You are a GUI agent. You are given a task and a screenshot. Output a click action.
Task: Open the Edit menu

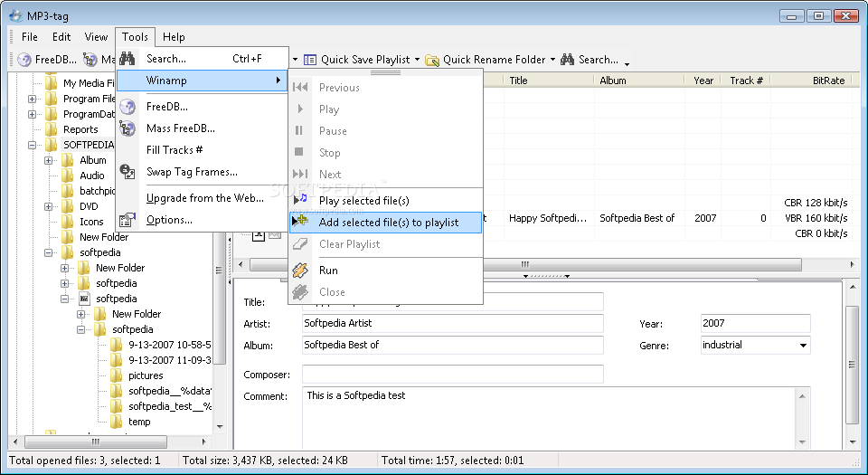[61, 37]
